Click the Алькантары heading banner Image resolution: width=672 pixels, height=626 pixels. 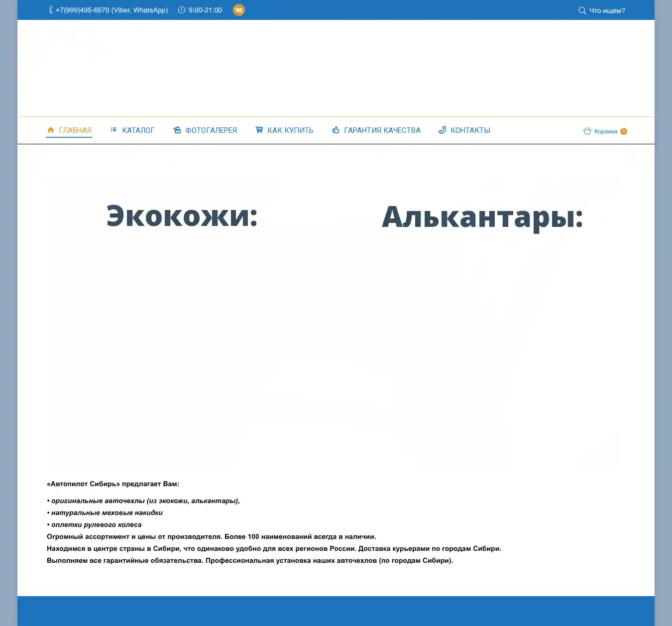pyautogui.click(x=482, y=217)
